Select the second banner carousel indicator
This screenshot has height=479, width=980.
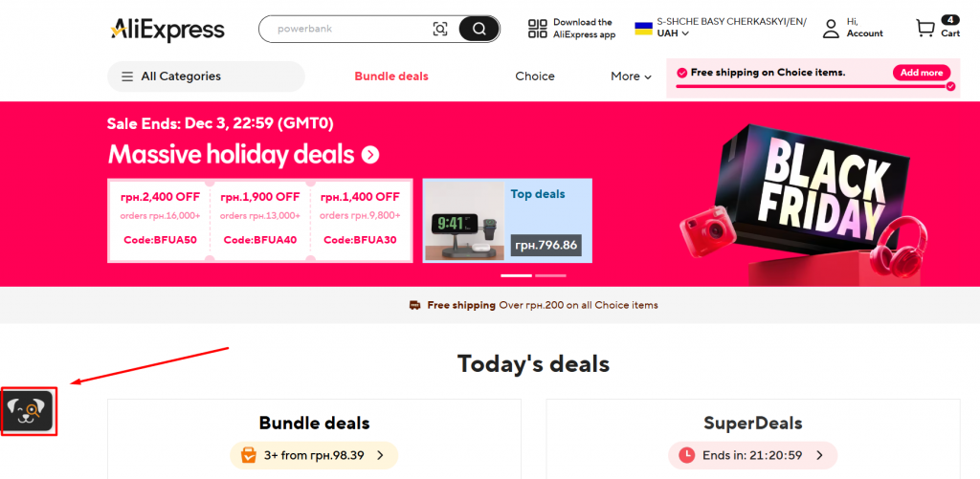(550, 275)
